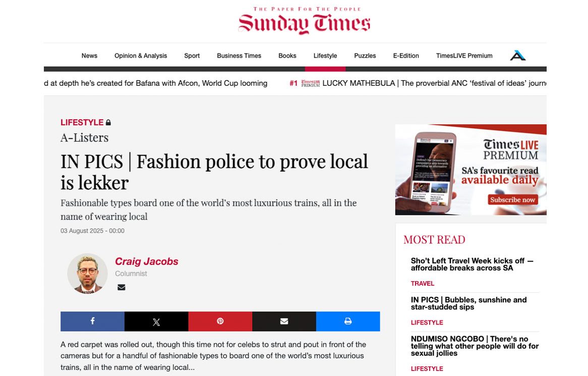
Task: Open TimesLIVE Premium nav link
Action: pyautogui.click(x=464, y=56)
